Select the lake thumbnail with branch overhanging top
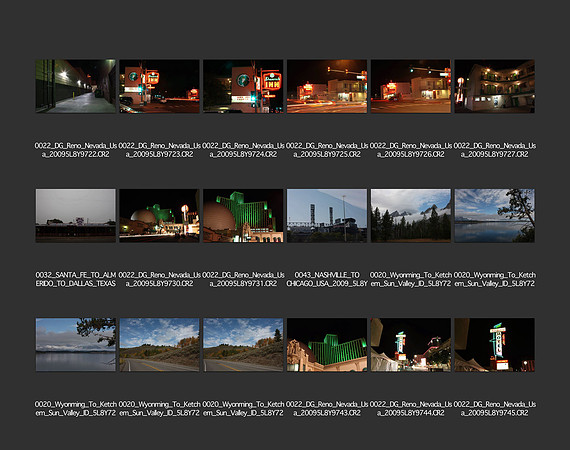 coord(76,345)
